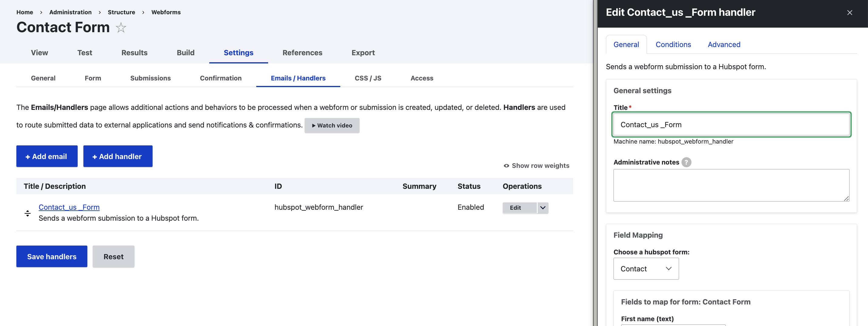
Task: Switch to the Advanced tab in handler panel
Action: (x=724, y=45)
